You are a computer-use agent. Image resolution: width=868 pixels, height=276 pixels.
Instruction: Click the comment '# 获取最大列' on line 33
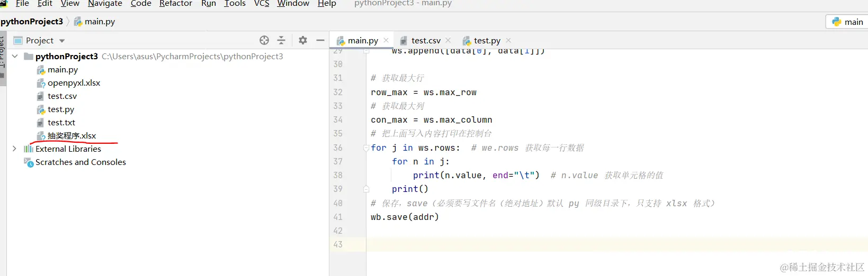coord(397,106)
